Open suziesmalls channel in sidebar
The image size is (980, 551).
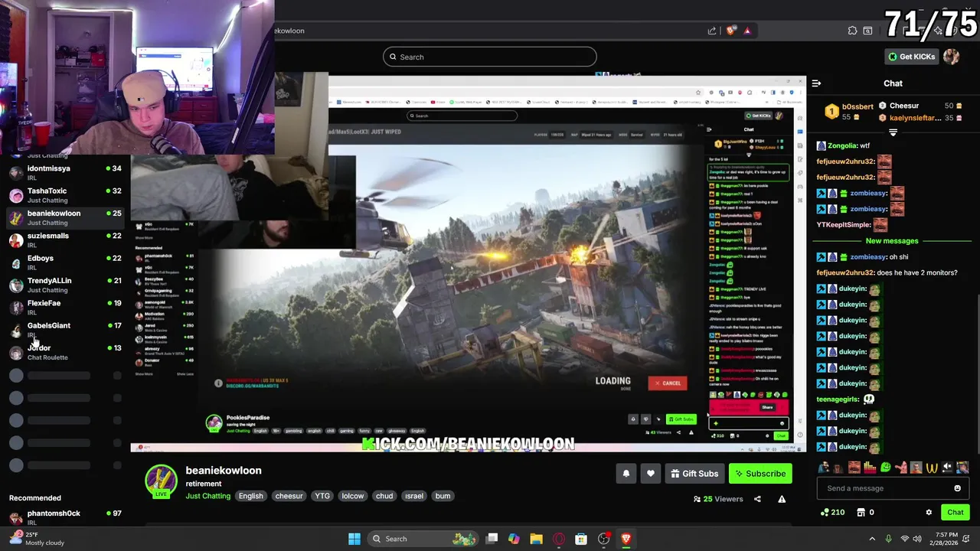(x=64, y=240)
